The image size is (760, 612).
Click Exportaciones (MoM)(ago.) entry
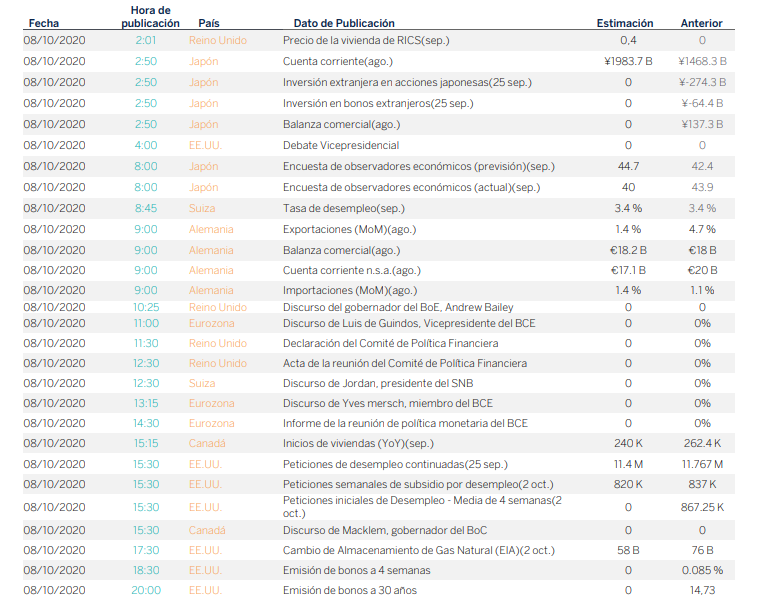pyautogui.click(x=341, y=229)
